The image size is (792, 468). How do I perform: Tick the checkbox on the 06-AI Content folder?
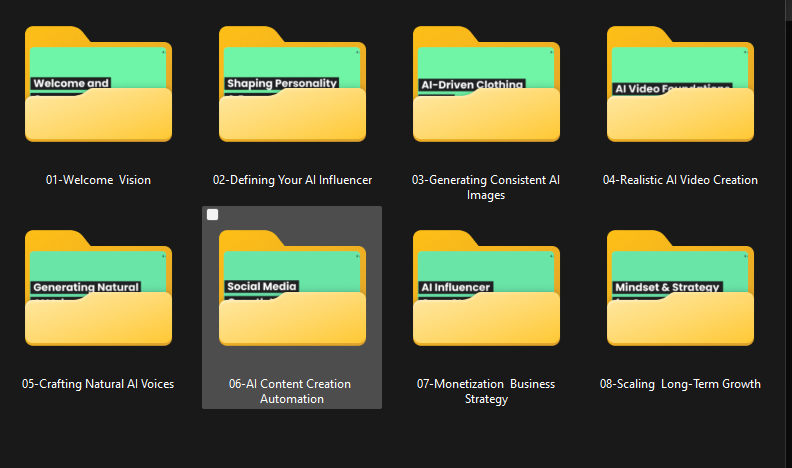pyautogui.click(x=212, y=215)
